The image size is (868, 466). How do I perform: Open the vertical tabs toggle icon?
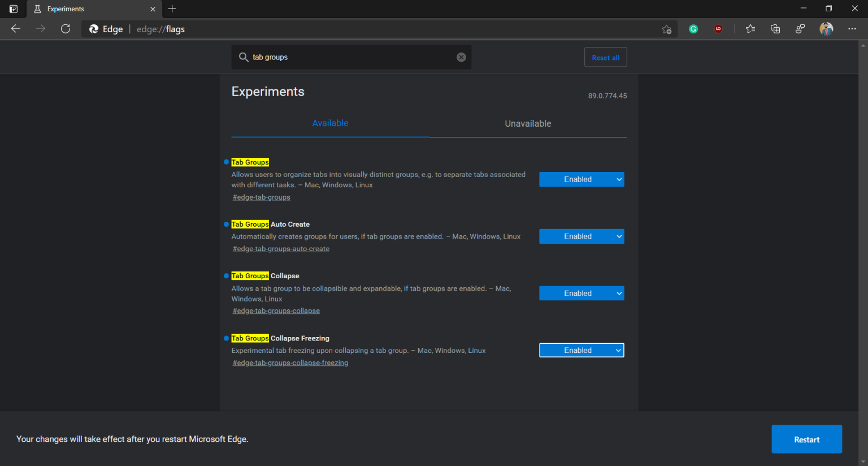pos(14,9)
